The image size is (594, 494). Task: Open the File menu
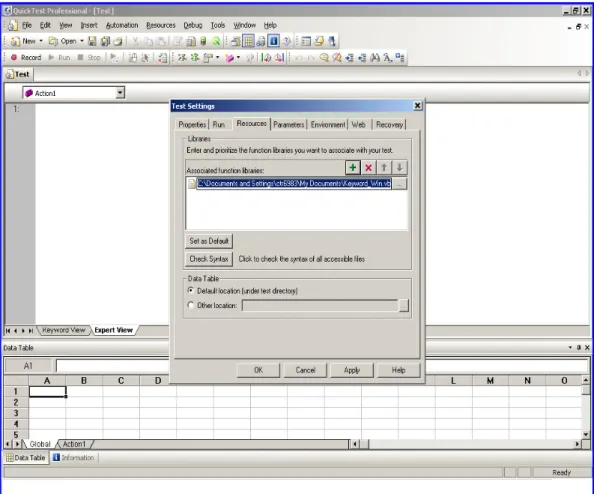pos(27,25)
